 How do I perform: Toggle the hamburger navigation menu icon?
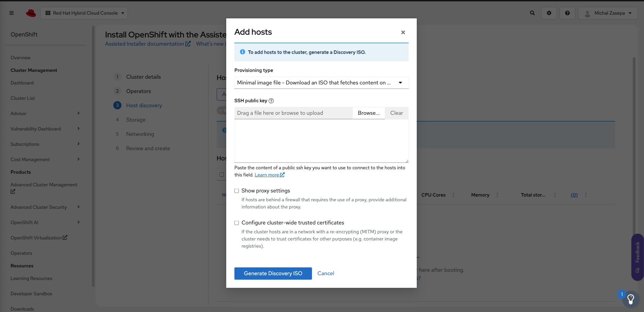click(11, 13)
